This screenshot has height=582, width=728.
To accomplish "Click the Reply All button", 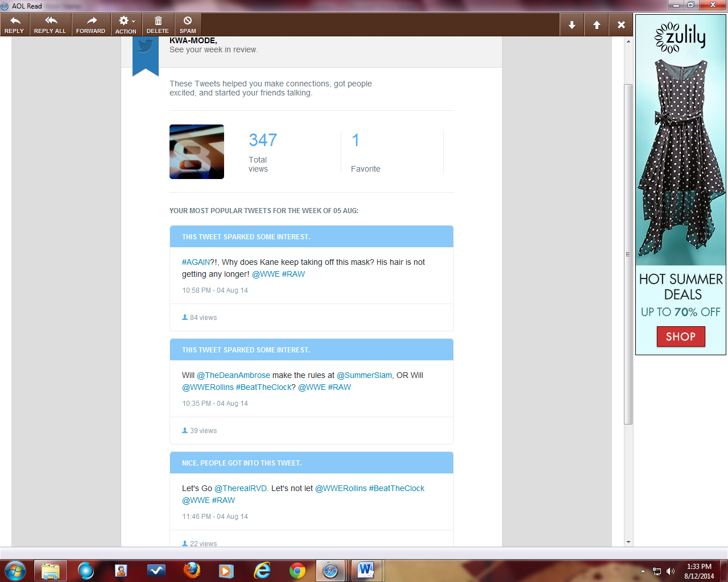I will pos(50,25).
